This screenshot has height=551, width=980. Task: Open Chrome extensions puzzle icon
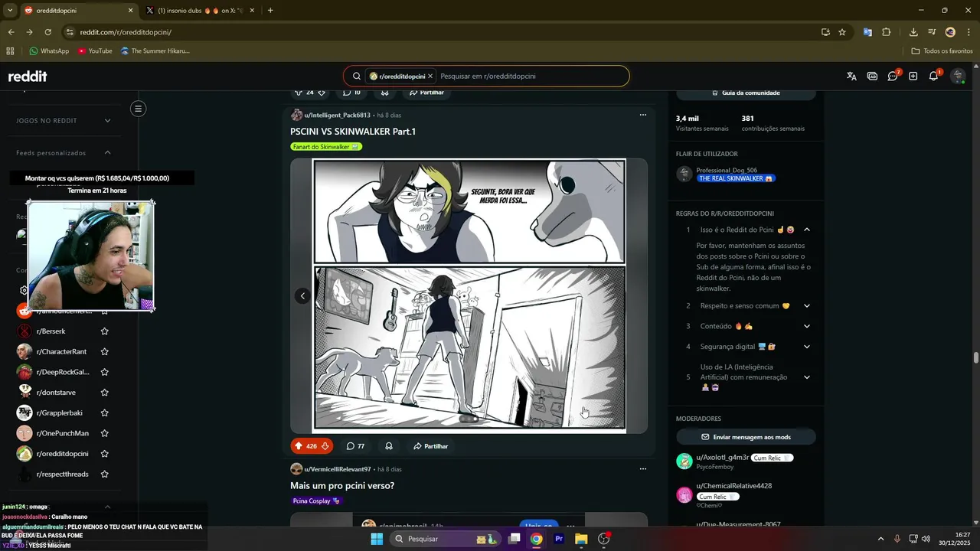click(x=887, y=32)
